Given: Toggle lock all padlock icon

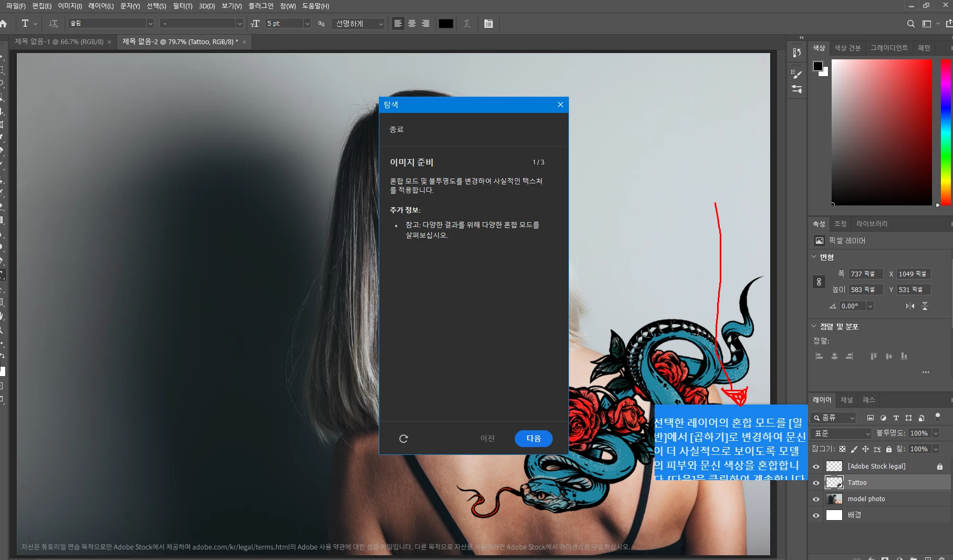Looking at the screenshot, I should (x=889, y=449).
